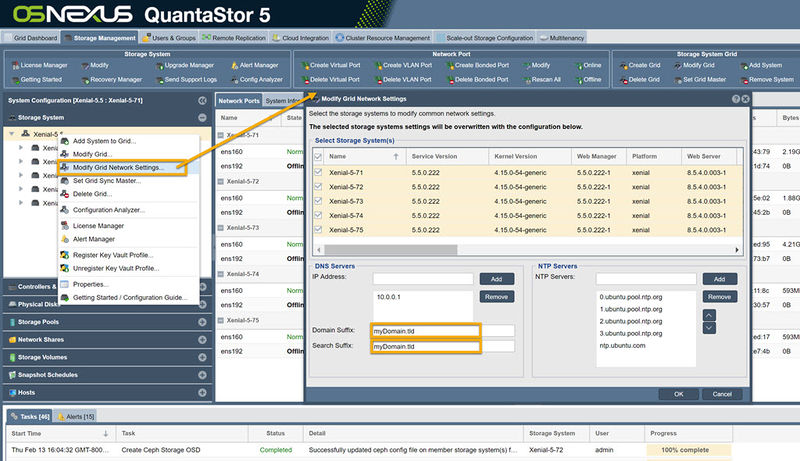The height and width of the screenshot is (461, 800).
Task: Cancel the Modify Grid Network Settings dialog
Action: click(722, 394)
